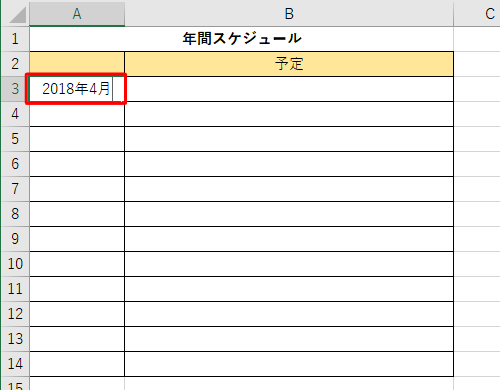
Task: Click the yellow header cell A2
Action: (77, 64)
